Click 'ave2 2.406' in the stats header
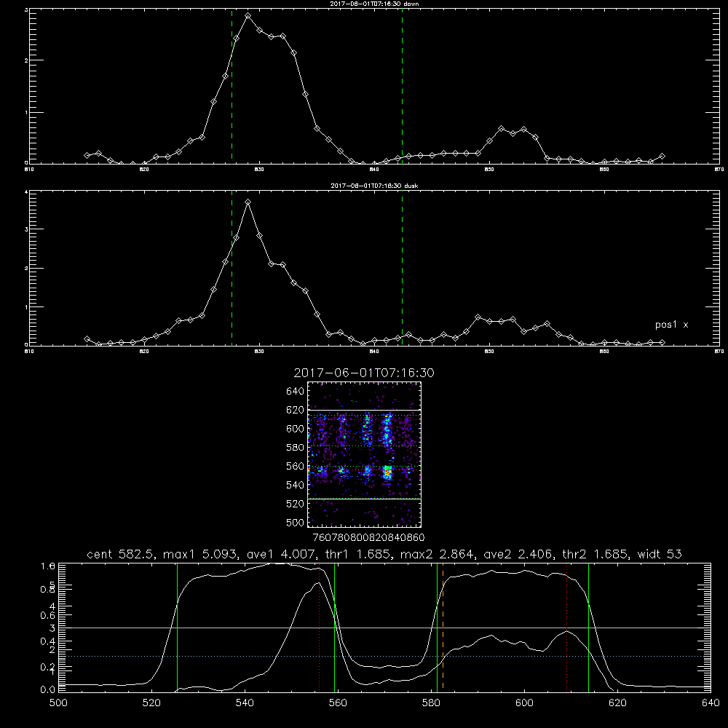The width and height of the screenshot is (728, 728). (518, 554)
